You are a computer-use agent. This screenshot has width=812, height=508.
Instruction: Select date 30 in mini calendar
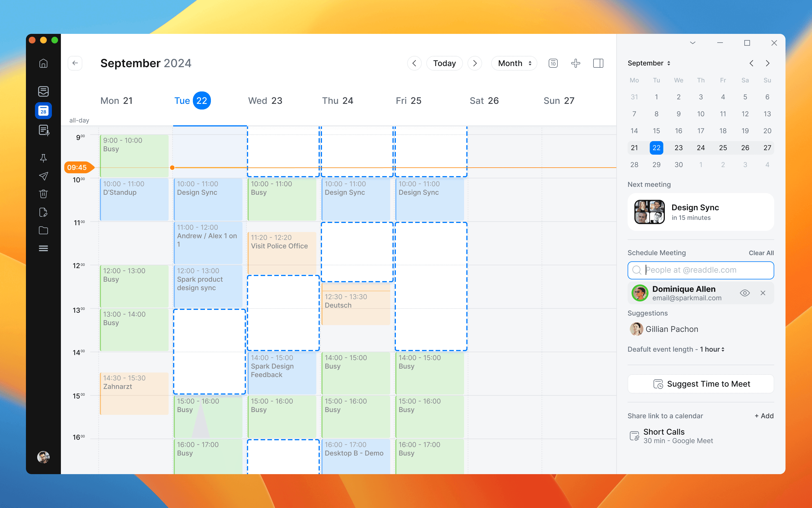point(678,165)
